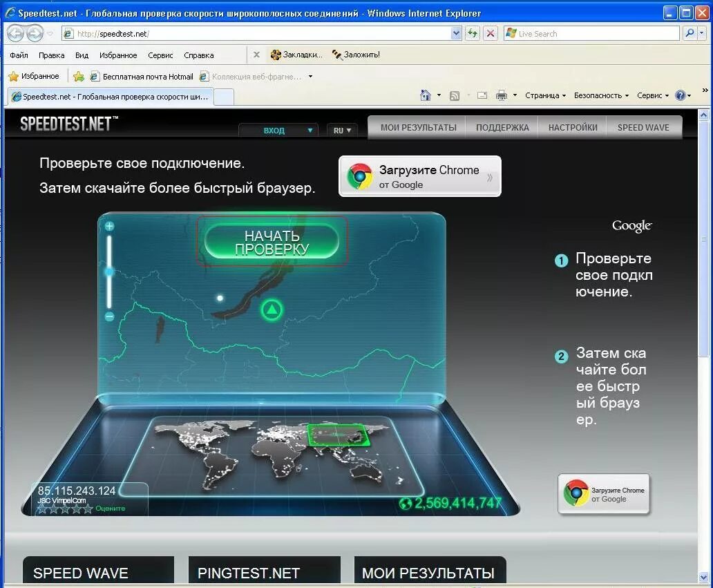Click the map zoom in plus icon
This screenshot has width=713, height=588.
110,226
